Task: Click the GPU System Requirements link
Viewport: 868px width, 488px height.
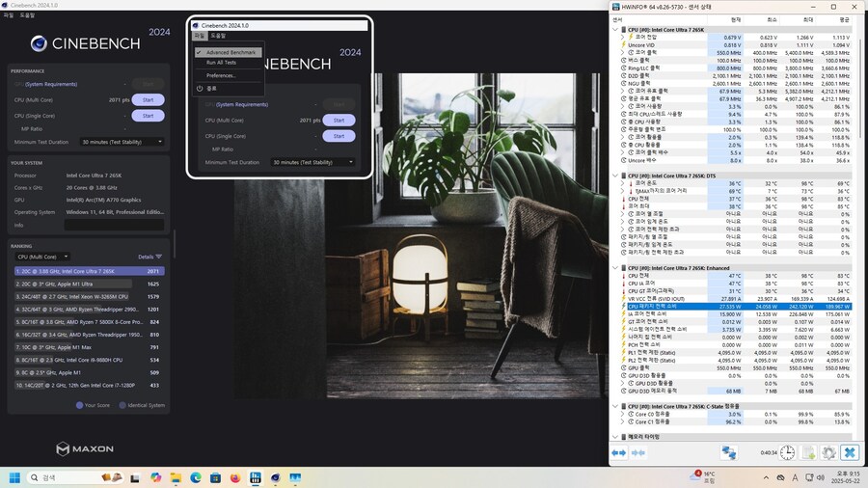Action: [x=51, y=84]
